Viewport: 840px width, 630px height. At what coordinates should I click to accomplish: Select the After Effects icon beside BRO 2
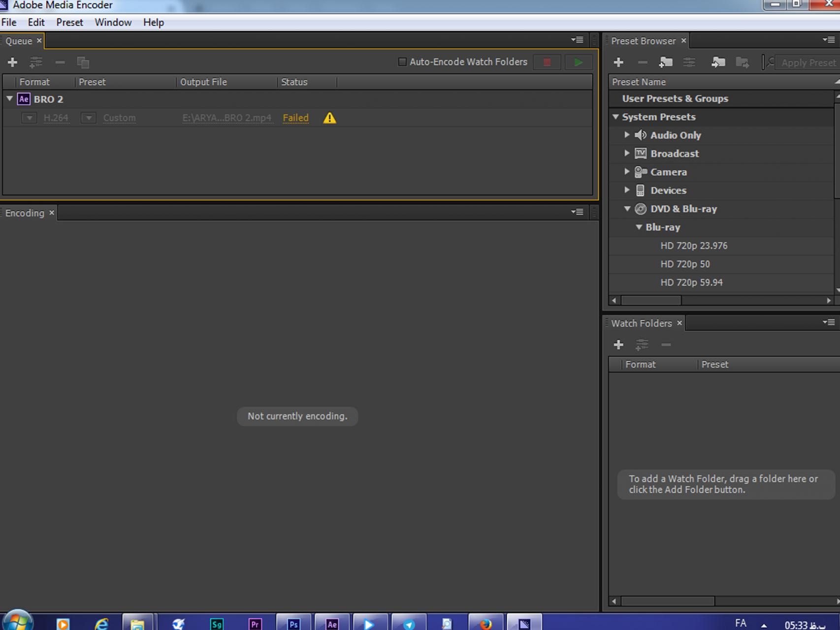(x=24, y=99)
